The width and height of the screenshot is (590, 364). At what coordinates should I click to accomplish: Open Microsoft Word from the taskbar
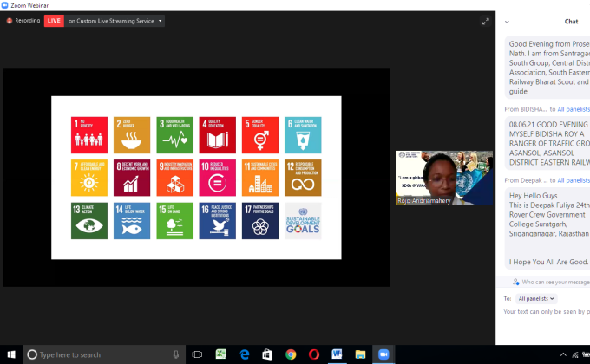[x=337, y=354]
